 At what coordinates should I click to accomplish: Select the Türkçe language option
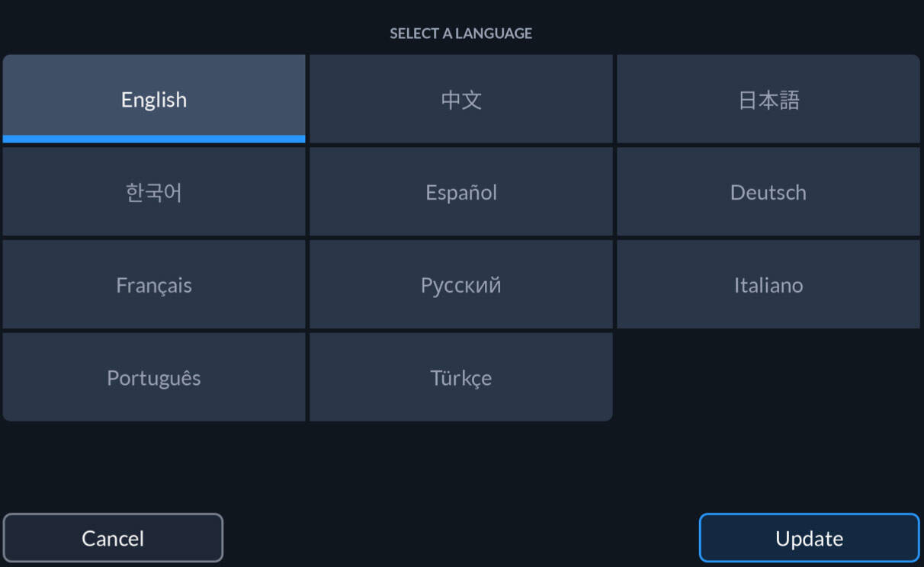point(461,377)
